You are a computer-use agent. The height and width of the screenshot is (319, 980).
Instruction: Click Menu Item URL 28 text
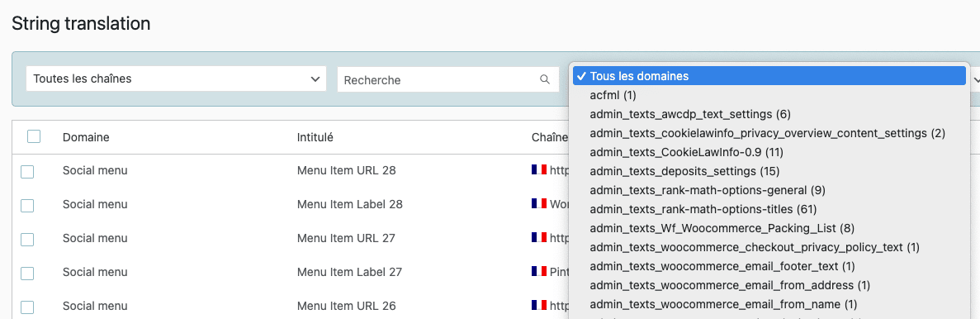pyautogui.click(x=346, y=170)
